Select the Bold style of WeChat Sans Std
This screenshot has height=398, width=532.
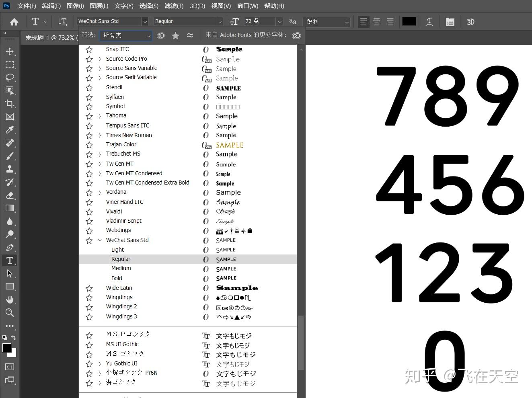coord(117,278)
